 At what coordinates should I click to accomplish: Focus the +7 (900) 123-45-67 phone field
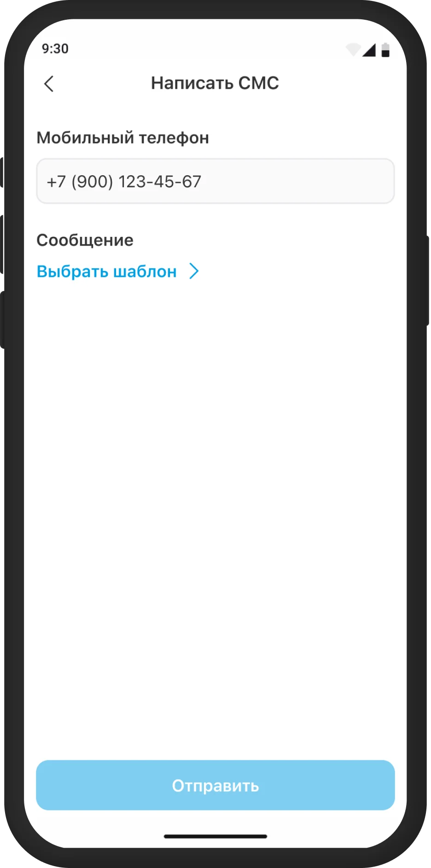pos(215,181)
